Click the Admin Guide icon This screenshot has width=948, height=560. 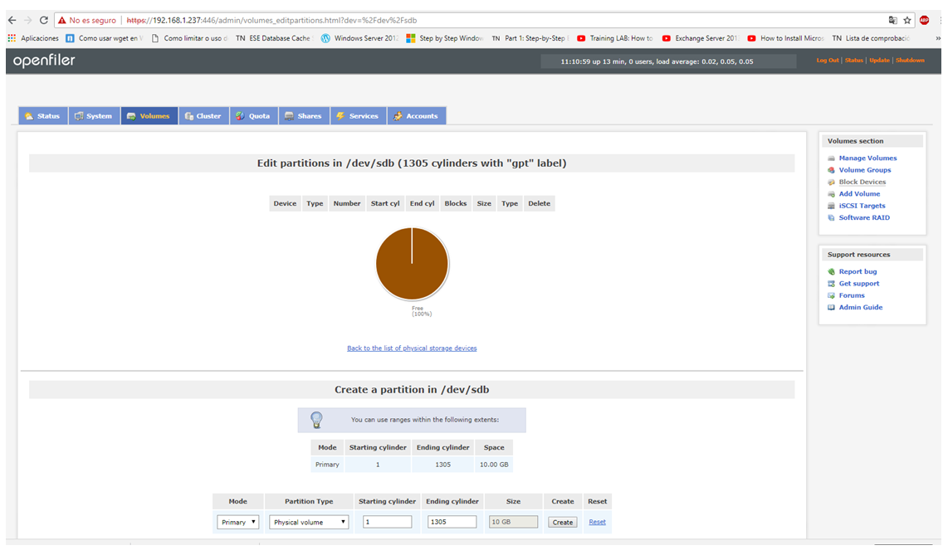click(x=831, y=308)
